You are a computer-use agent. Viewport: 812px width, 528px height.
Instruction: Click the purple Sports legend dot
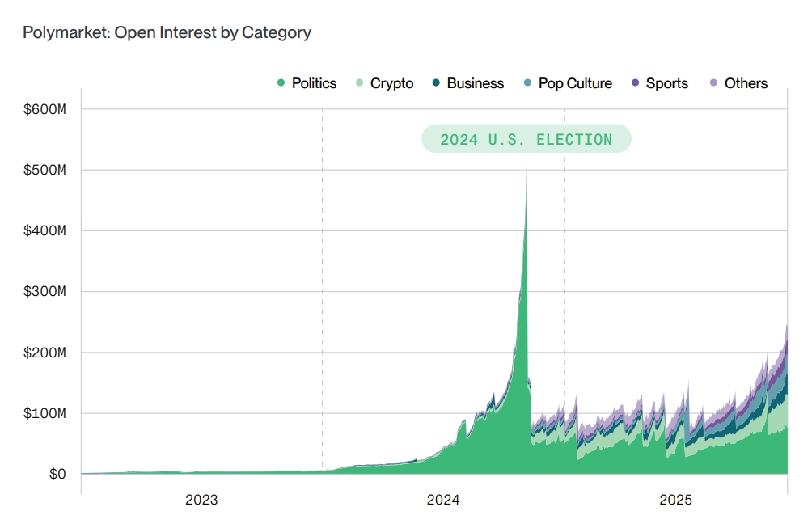[x=636, y=83]
